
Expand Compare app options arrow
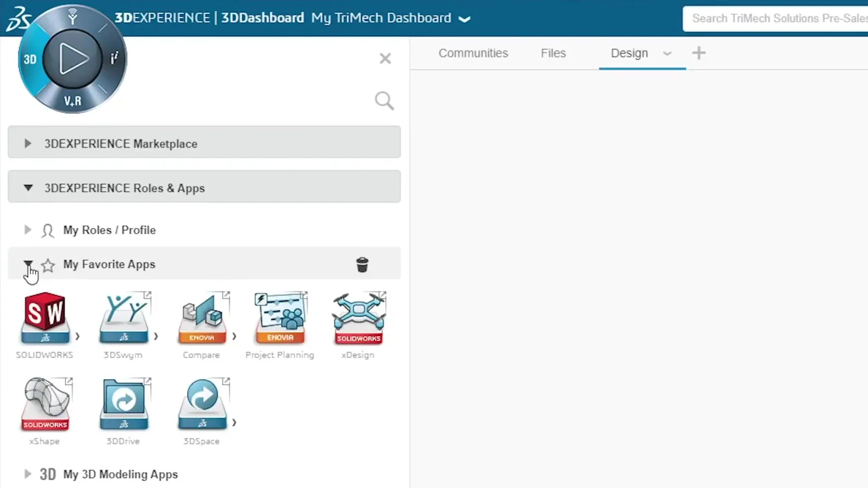click(x=234, y=336)
